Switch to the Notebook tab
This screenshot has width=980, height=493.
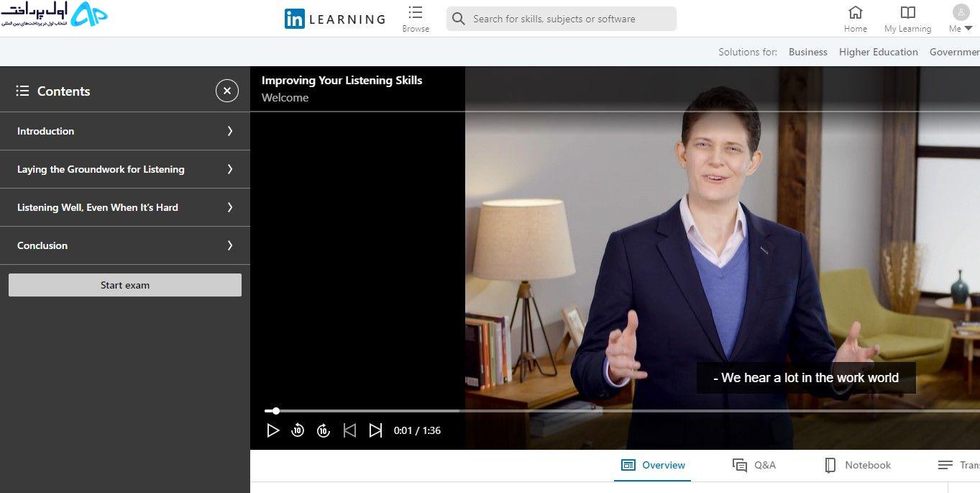point(858,465)
